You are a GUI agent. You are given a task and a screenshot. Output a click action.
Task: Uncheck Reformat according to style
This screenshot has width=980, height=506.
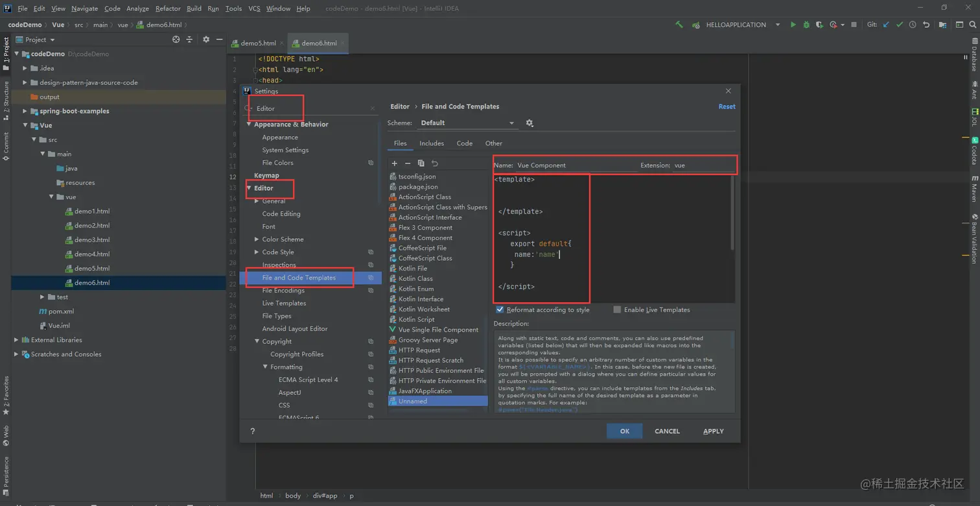(500, 310)
